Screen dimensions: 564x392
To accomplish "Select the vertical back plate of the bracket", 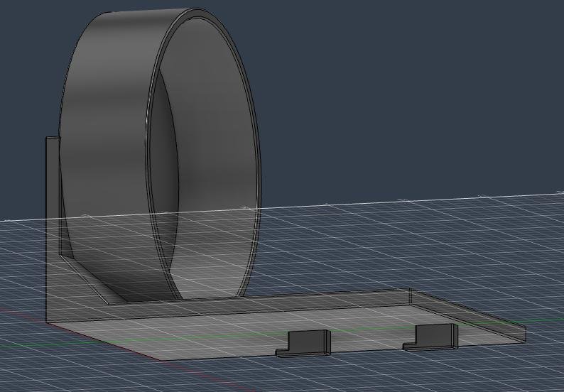I will coord(53,227).
